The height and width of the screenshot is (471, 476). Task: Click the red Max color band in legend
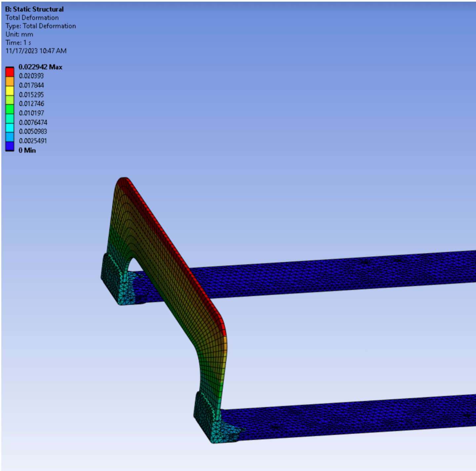10,72
